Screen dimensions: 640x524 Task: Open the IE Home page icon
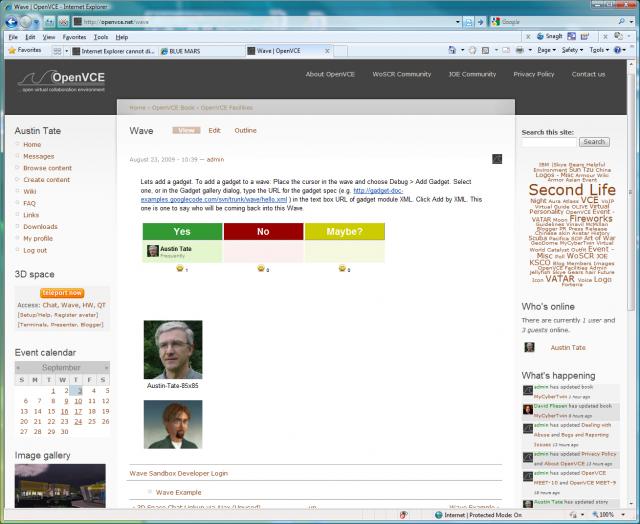(452, 50)
